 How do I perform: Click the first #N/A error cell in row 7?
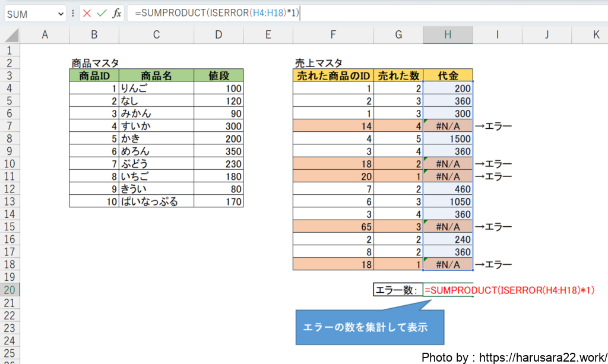448,126
